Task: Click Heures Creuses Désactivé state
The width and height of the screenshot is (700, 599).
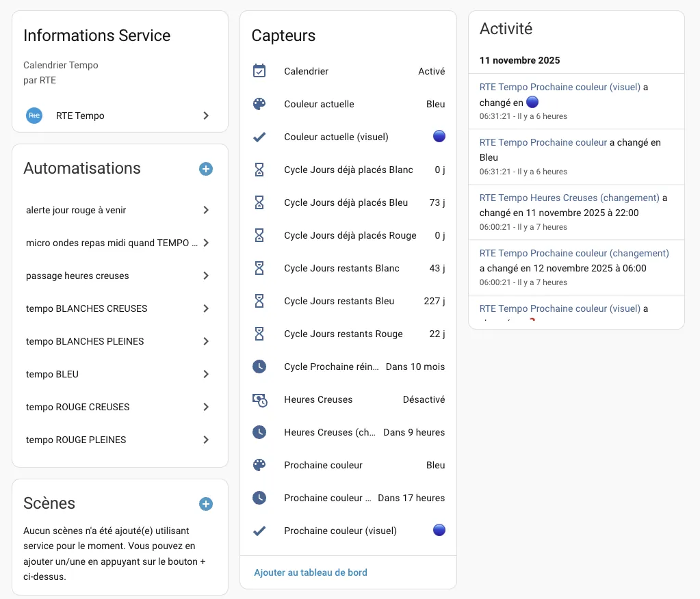Action: [x=424, y=399]
